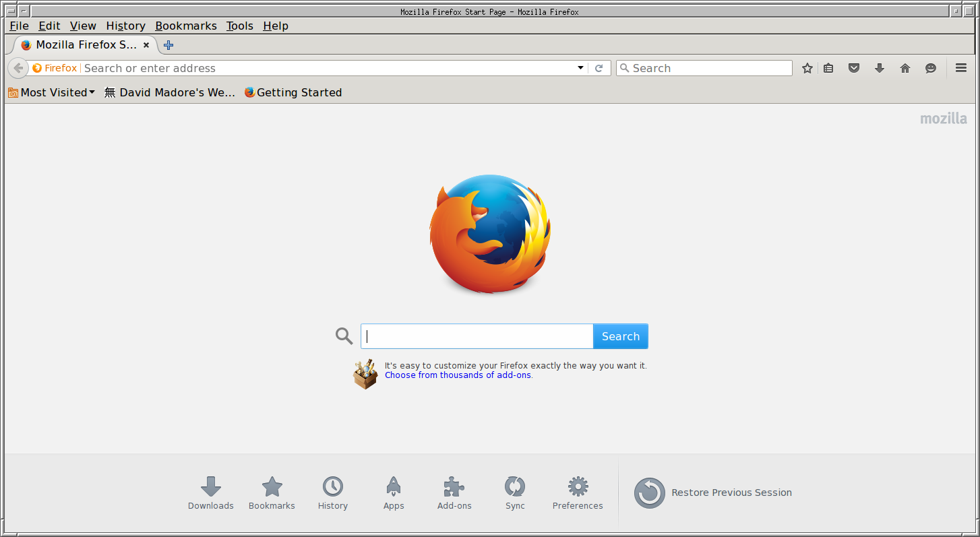Follow the 'Choose from thousands of add-ons' link

click(458, 375)
